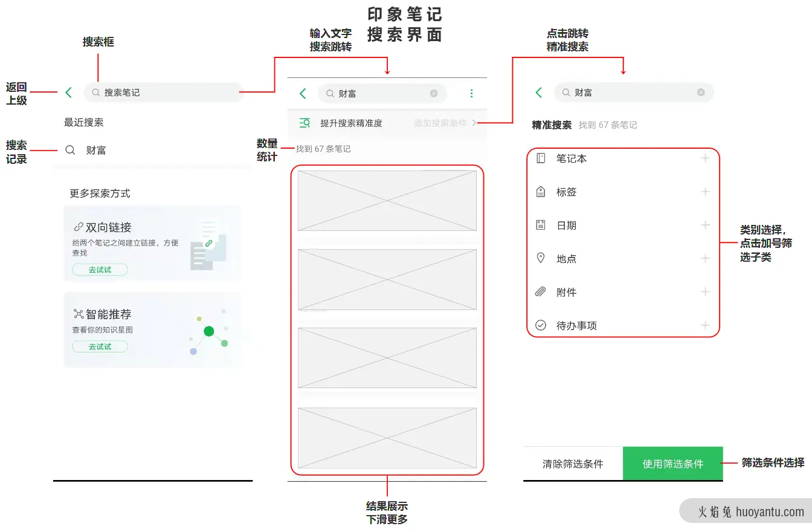
Task: Tap the 地点 location pin icon
Action: [541, 258]
